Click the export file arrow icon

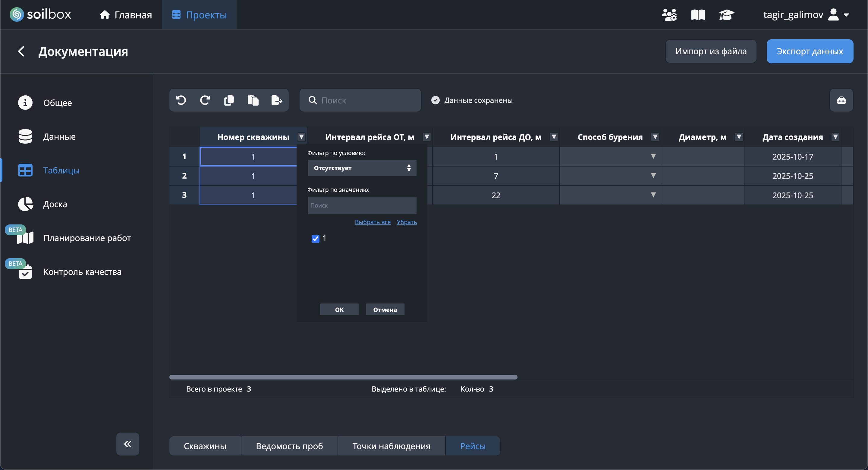click(x=277, y=100)
